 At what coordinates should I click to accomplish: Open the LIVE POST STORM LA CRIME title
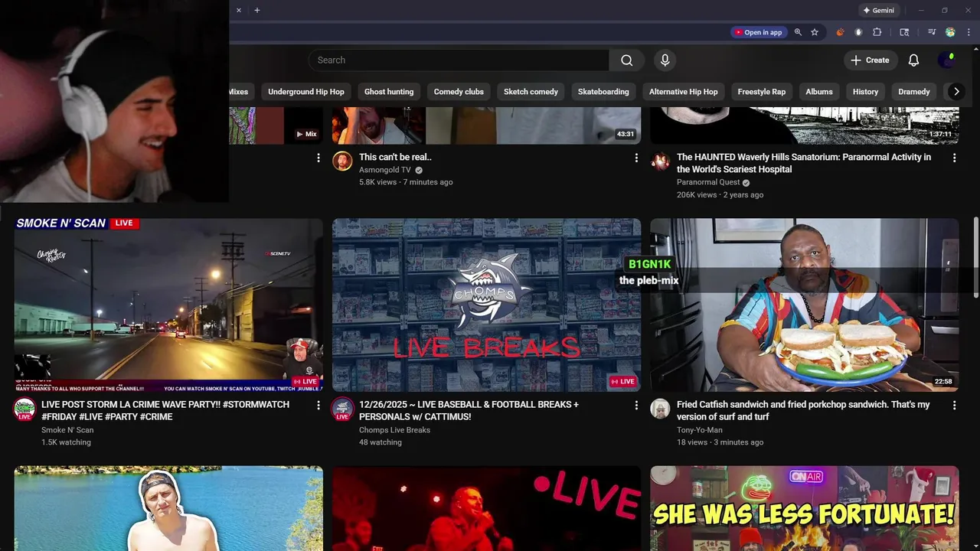click(165, 410)
